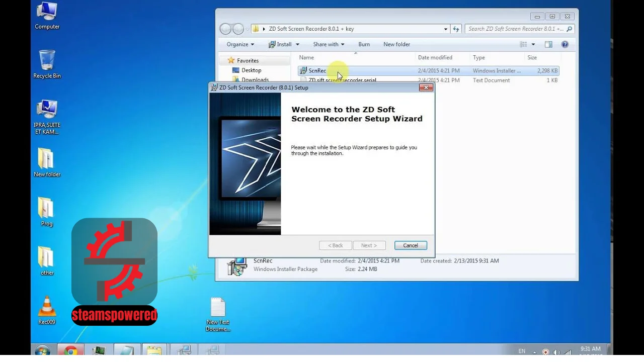Click the notepad taskbar icon
The width and height of the screenshot is (644, 362).
(126, 350)
